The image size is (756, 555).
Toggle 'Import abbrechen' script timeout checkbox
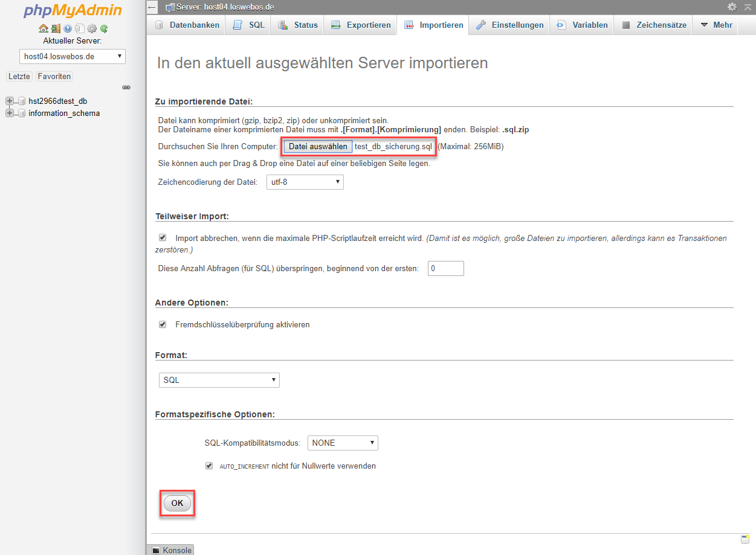tap(163, 238)
